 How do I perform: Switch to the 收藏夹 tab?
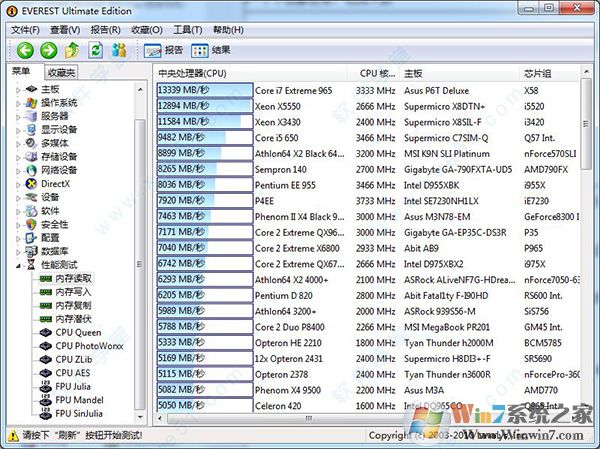tap(61, 72)
